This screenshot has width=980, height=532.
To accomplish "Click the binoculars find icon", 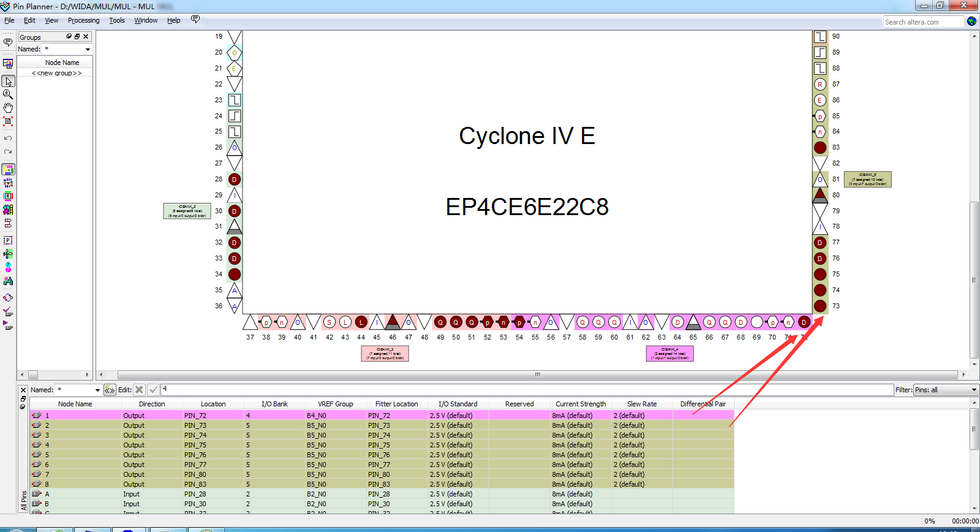I will pyautogui.click(x=8, y=281).
